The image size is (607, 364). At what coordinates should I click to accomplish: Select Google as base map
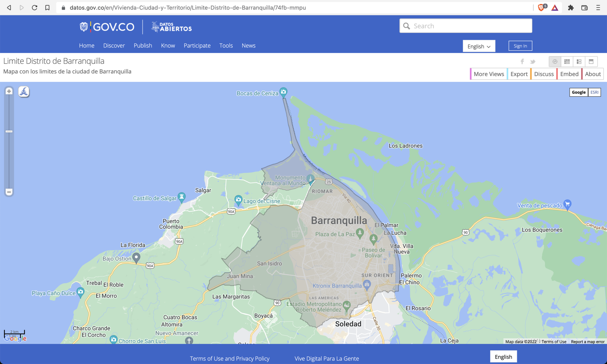tap(578, 92)
